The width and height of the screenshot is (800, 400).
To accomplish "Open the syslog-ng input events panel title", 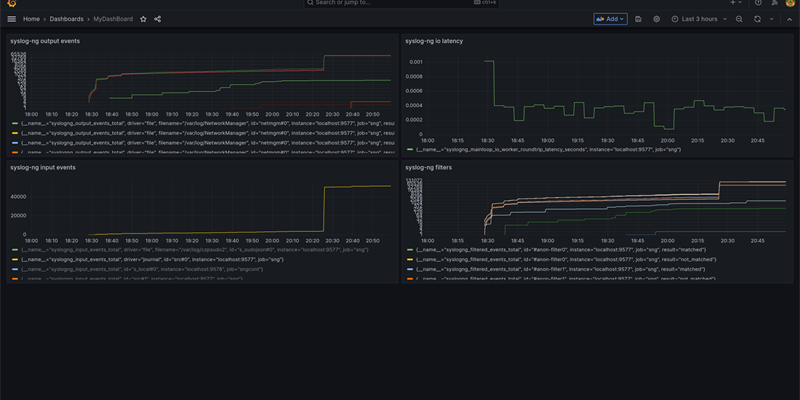I will click(43, 167).
